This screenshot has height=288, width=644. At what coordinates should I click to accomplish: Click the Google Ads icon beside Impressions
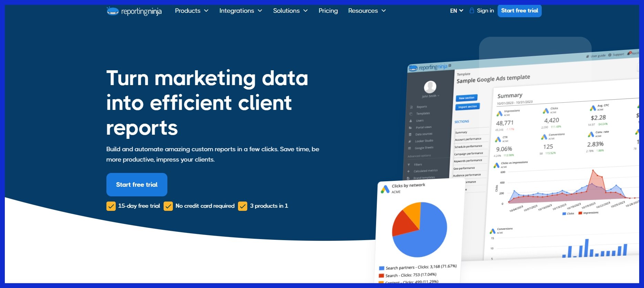(x=499, y=113)
